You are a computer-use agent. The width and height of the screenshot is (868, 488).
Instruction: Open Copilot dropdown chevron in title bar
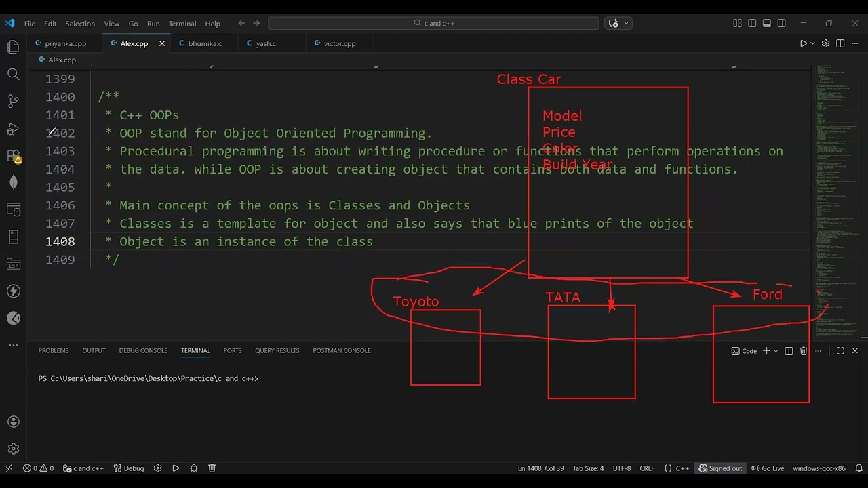[626, 23]
